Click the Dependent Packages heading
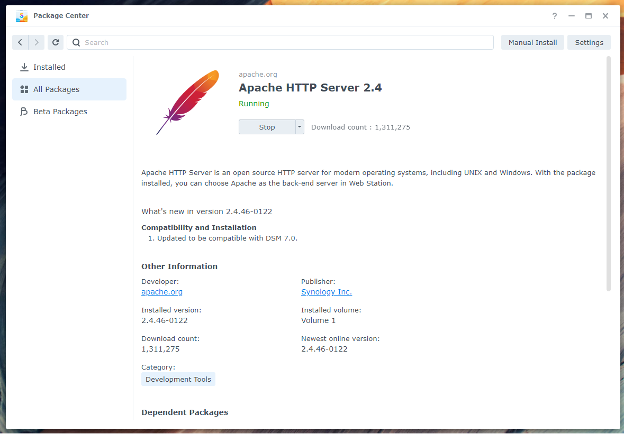The width and height of the screenshot is (624, 434). pyautogui.click(x=185, y=412)
